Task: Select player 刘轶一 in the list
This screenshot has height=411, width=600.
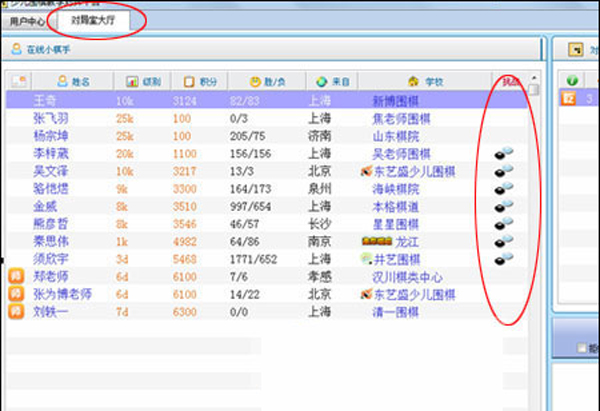Action: tap(51, 312)
